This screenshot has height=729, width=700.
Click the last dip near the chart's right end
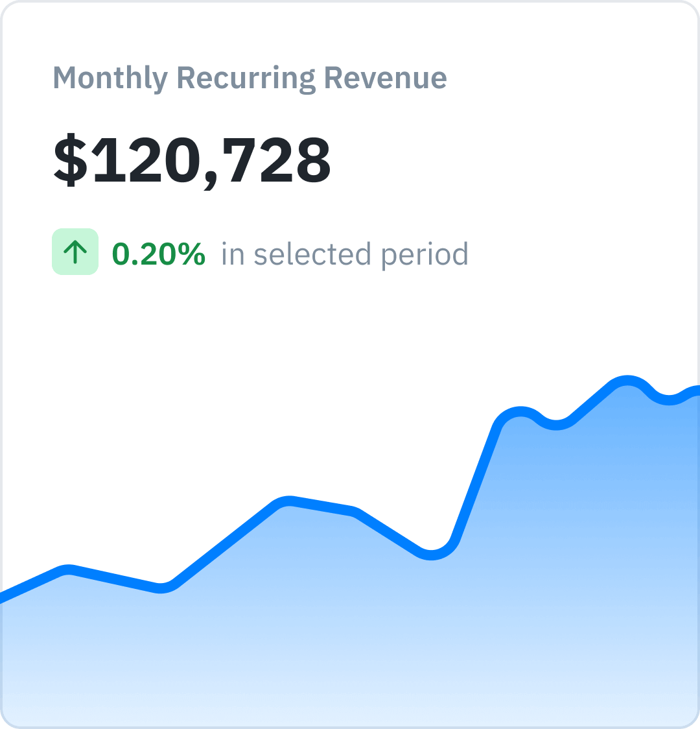coord(668,399)
